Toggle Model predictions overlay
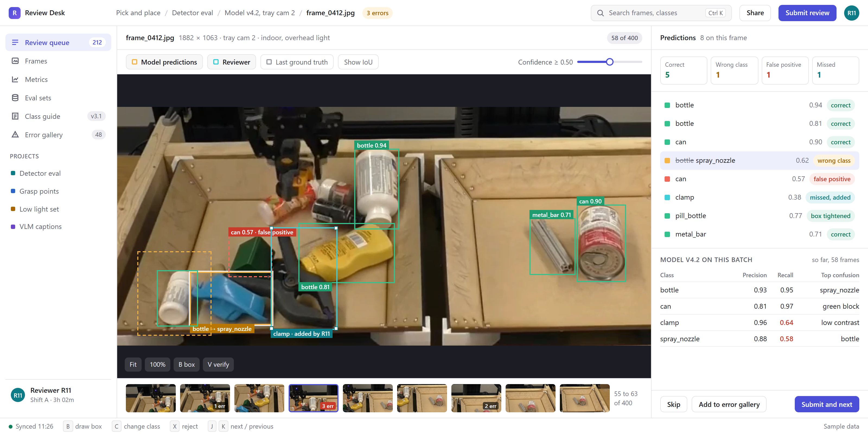The image size is (868, 434). pyautogui.click(x=164, y=62)
